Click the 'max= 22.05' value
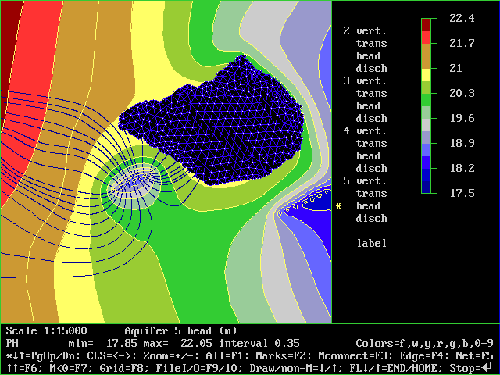Screen dimensions: 500x375 click(x=178, y=343)
